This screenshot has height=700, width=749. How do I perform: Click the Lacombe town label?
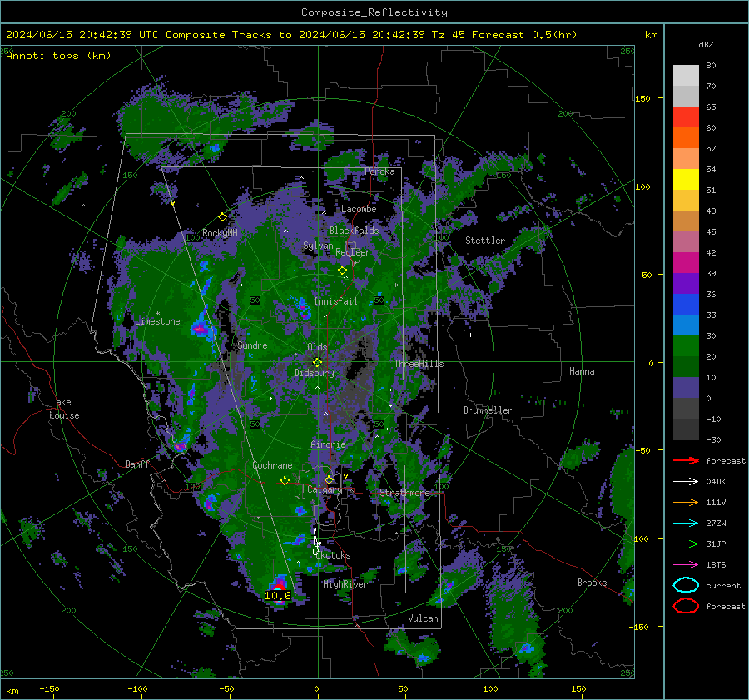pyautogui.click(x=359, y=209)
